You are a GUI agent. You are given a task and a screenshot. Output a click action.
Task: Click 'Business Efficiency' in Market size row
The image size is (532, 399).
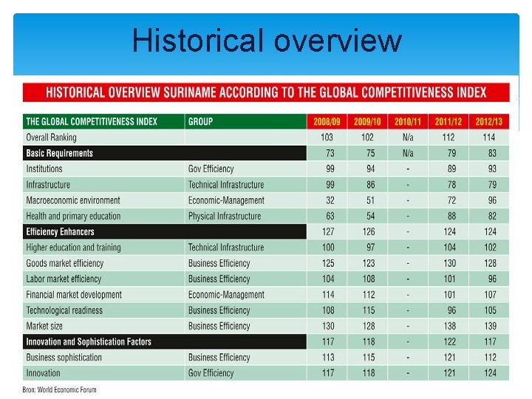click(x=219, y=326)
